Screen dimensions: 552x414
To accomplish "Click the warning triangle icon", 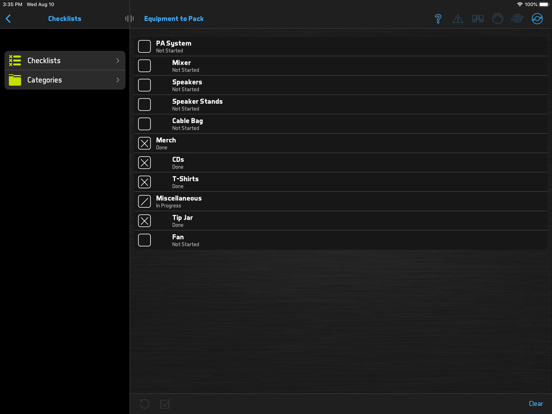I will tap(458, 19).
